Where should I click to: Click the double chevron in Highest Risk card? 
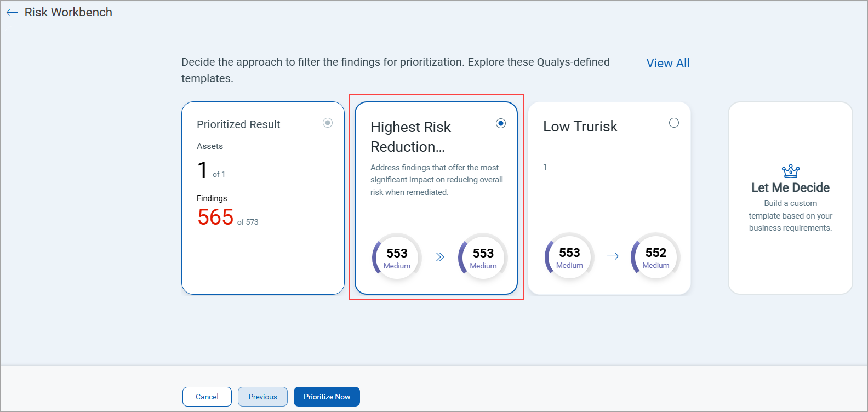[440, 257]
